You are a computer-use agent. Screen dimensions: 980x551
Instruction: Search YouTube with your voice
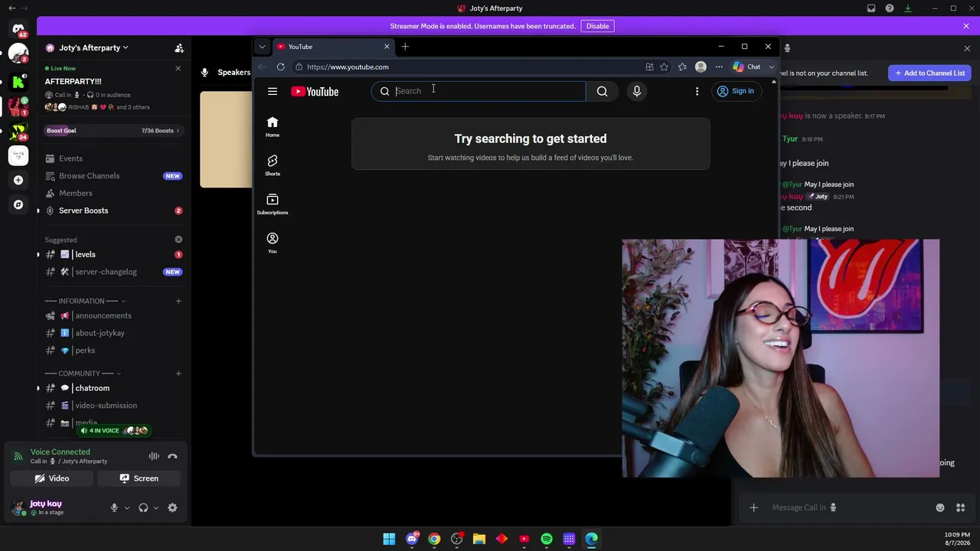636,91
